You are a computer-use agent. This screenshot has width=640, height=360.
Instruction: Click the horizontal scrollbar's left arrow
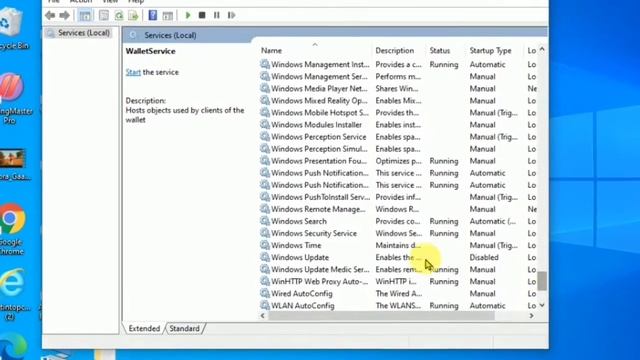pyautogui.click(x=262, y=316)
